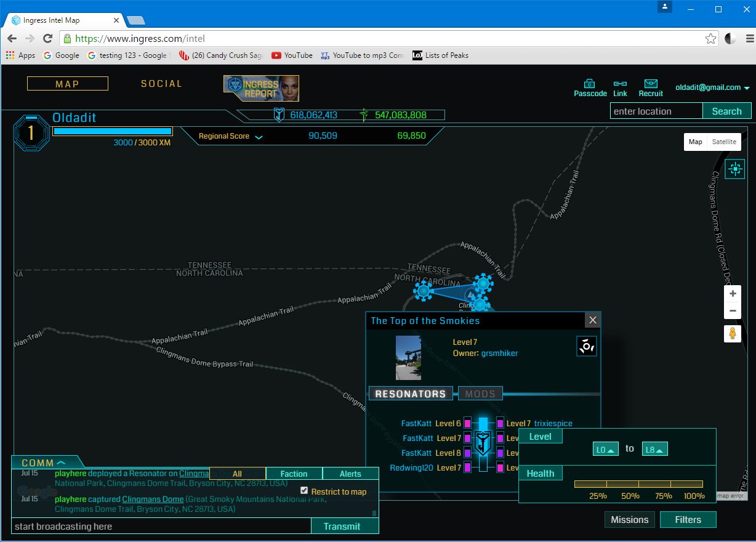The height and width of the screenshot is (542, 756).
Task: Open the L0 minimum level dropdown
Action: click(605, 450)
